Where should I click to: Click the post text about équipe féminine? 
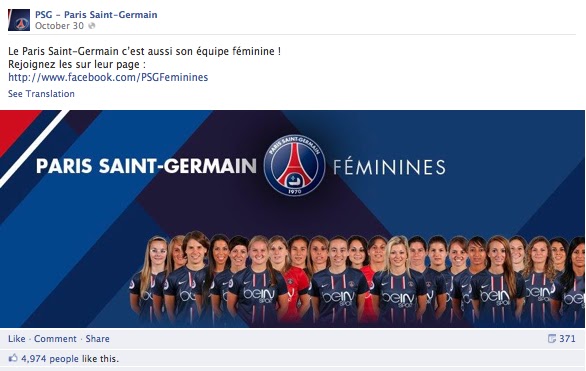pos(144,51)
